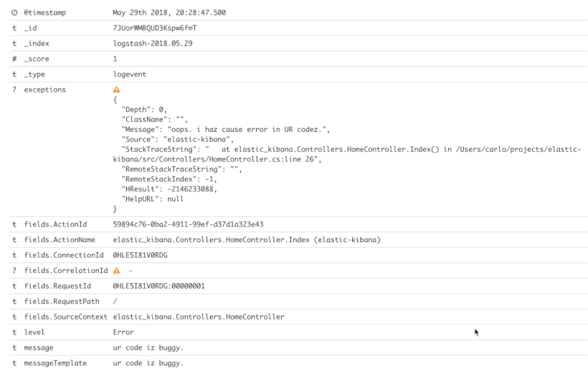Click the string type icon beside _index
Viewport: 588px width, 384px height.
tap(14, 44)
